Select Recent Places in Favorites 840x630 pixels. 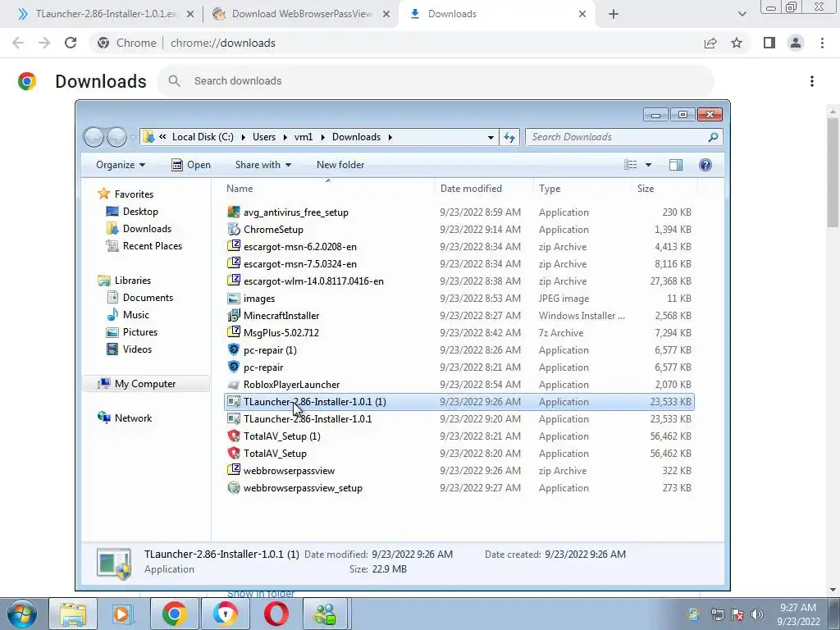tap(152, 246)
